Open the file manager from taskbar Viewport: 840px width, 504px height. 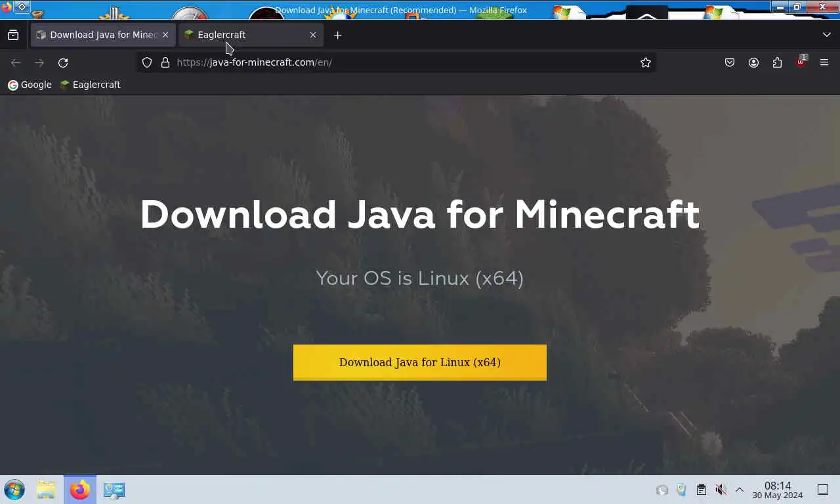46,490
